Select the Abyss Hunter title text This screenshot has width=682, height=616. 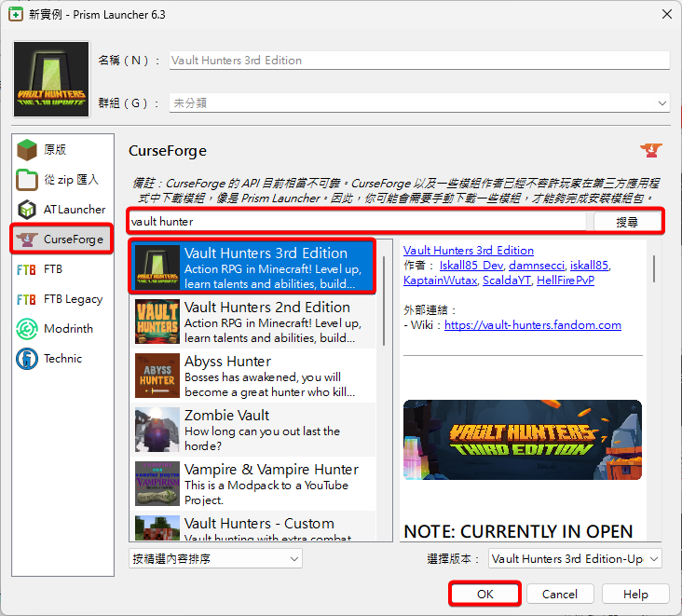click(227, 361)
